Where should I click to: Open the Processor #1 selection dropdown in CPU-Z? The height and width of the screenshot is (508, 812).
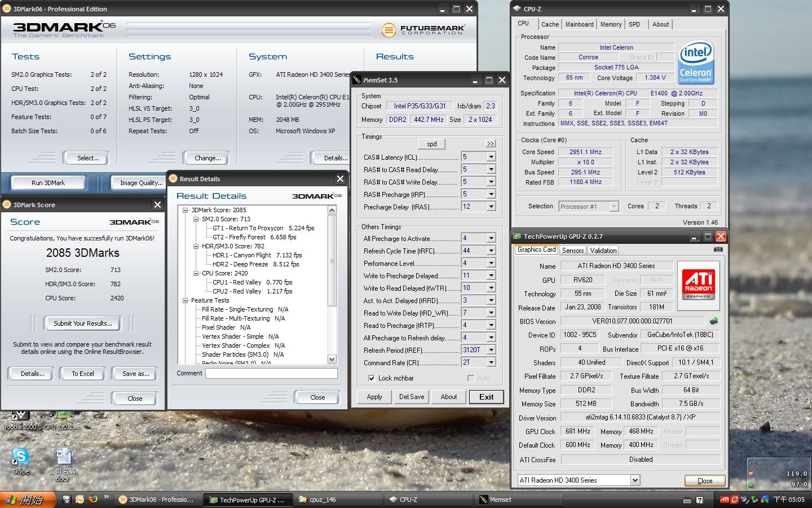(x=614, y=207)
